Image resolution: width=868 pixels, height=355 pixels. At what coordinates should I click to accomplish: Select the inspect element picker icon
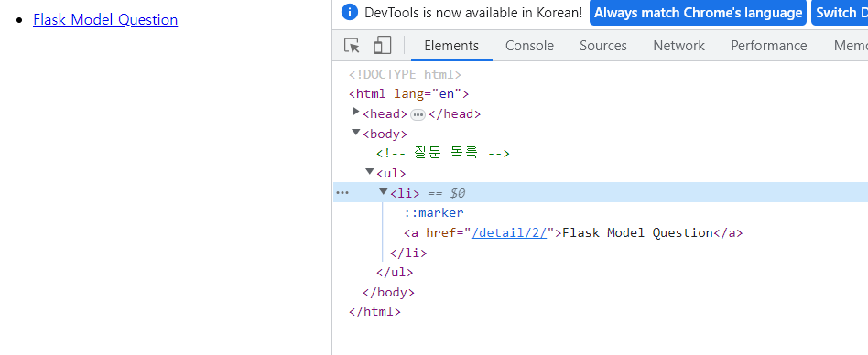[x=352, y=46]
